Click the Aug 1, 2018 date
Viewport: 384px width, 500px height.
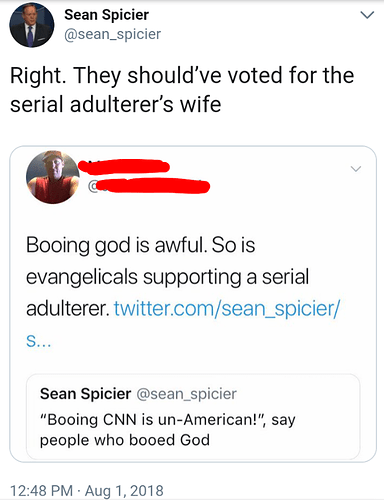tap(124, 491)
